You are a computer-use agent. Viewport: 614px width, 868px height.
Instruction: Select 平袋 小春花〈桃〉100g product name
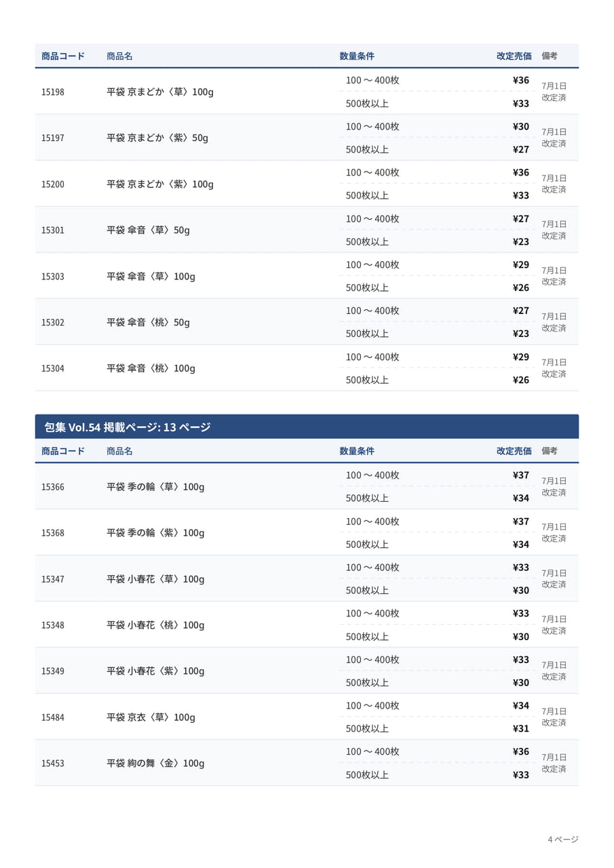coord(155,625)
